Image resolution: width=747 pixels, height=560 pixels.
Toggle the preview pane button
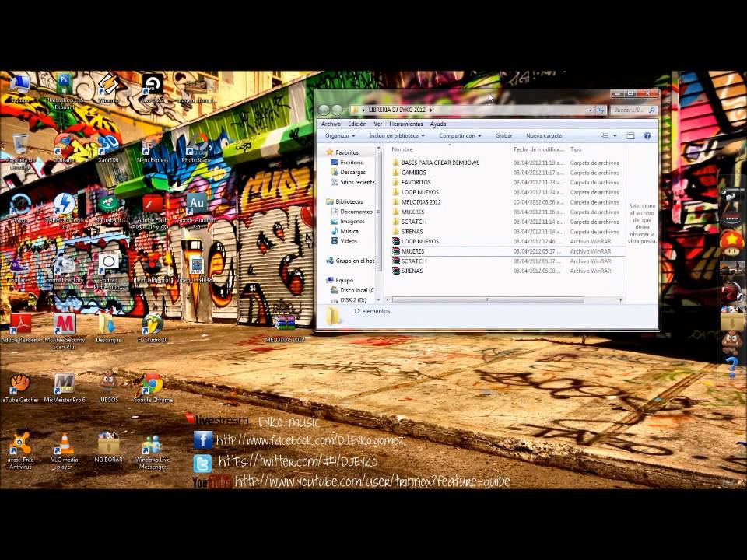(630, 135)
